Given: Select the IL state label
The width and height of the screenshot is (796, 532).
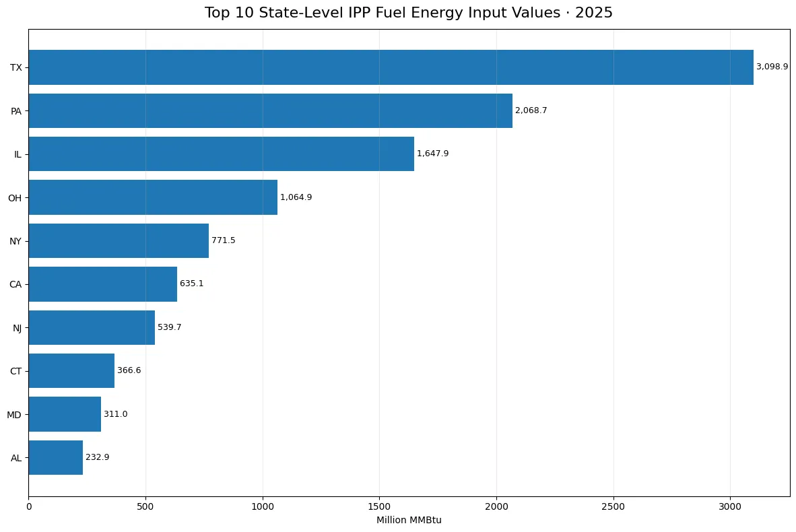Looking at the screenshot, I should 18,154.
